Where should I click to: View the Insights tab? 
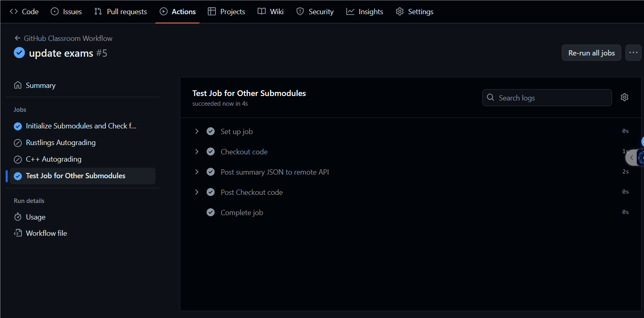[x=365, y=12]
